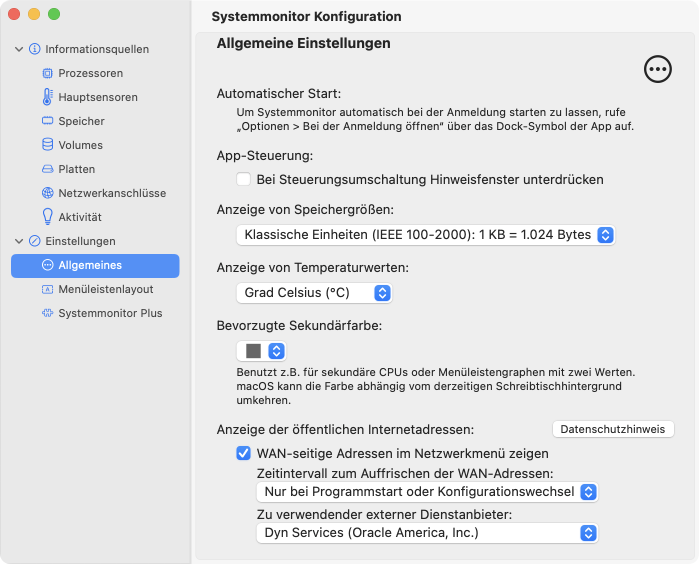
Task: Click the Einstellungen heading label
Action: pos(80,241)
